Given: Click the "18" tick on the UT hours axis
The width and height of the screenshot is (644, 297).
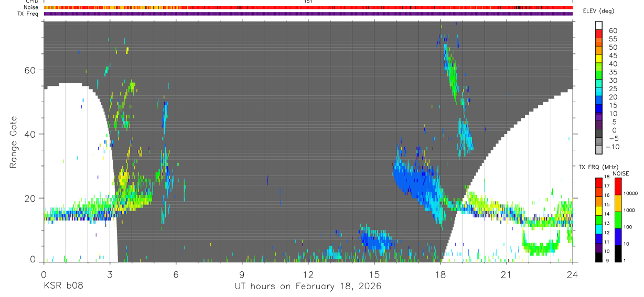Looking at the screenshot, I should click(440, 274).
